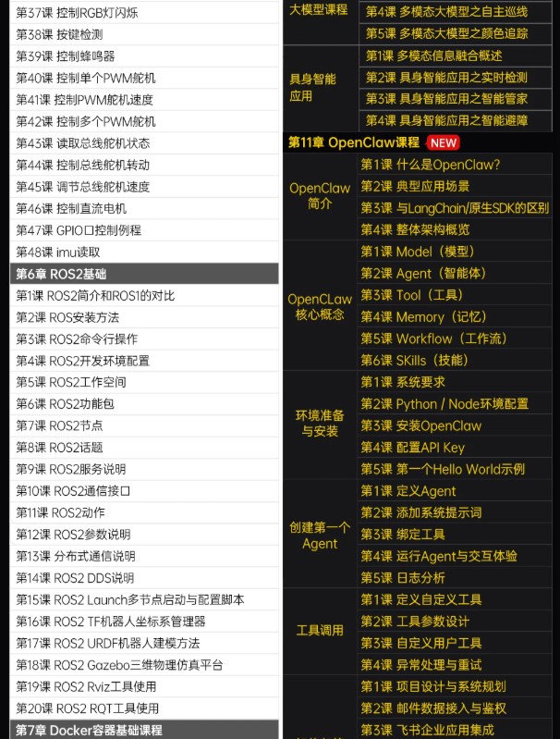The height and width of the screenshot is (739, 560).
Task: Click 第3课 Tool(工具)
Action: [455, 295]
